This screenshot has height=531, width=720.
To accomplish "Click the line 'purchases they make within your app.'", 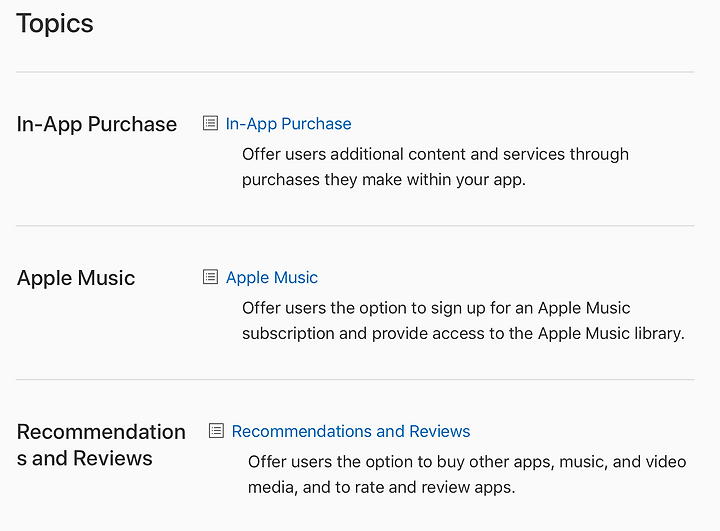I will 384,180.
